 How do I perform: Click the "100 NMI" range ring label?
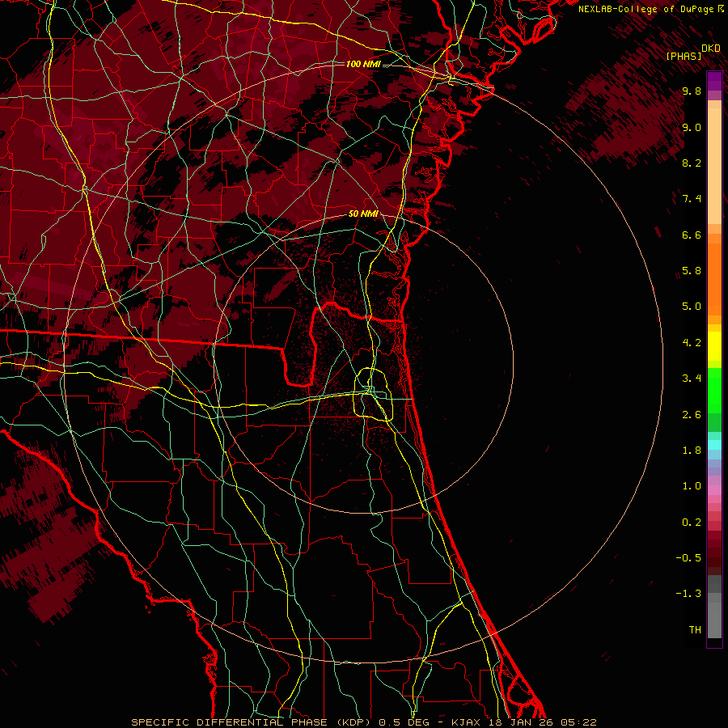pos(363,64)
